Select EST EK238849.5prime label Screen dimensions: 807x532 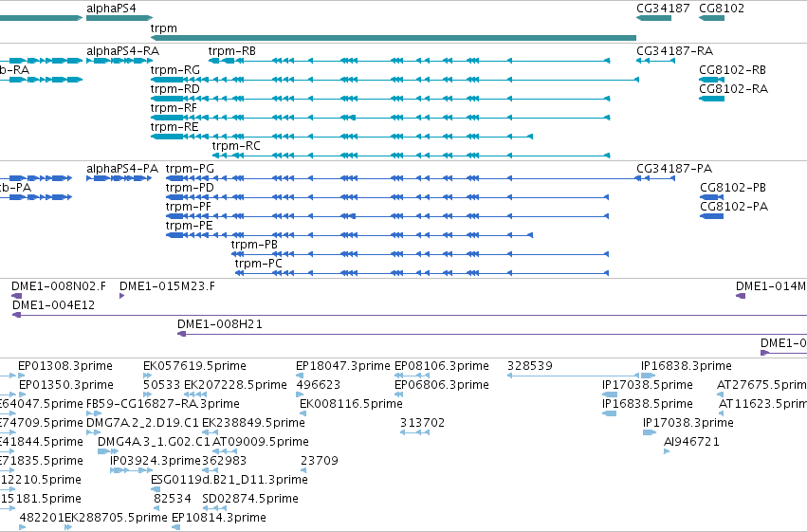click(x=253, y=424)
